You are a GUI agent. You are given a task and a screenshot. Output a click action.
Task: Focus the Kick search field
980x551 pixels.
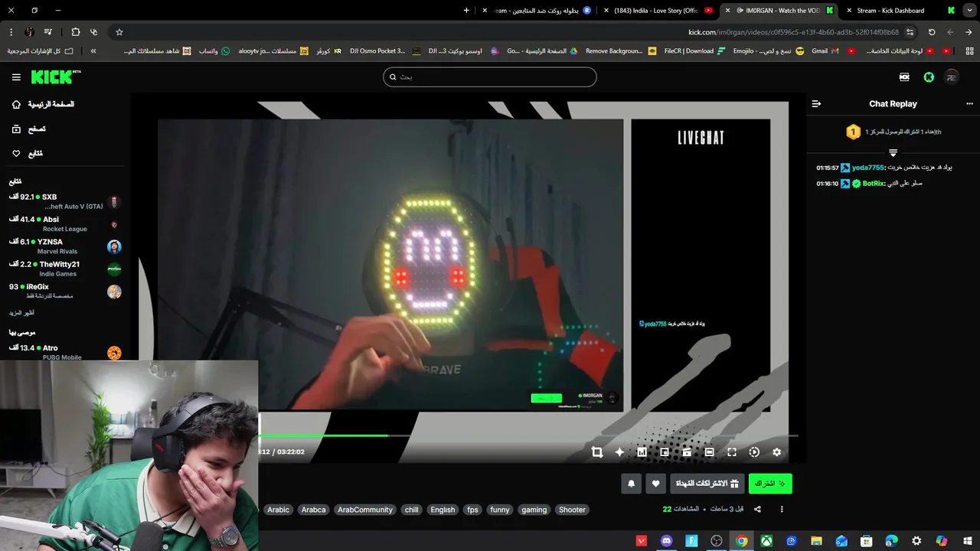coord(490,77)
